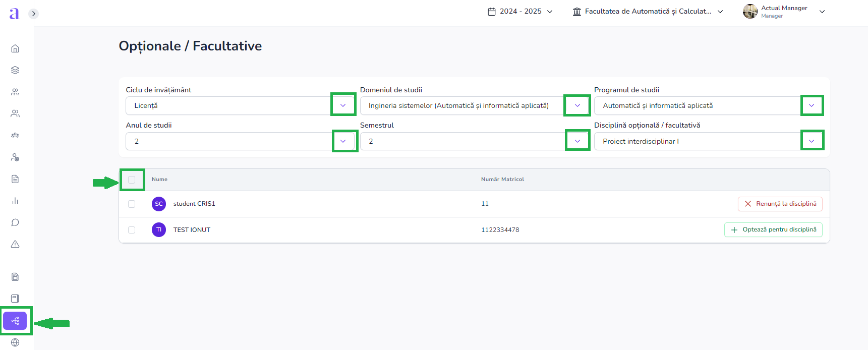Expand the sidebar with arrow toggle
The image size is (868, 350).
click(33, 14)
